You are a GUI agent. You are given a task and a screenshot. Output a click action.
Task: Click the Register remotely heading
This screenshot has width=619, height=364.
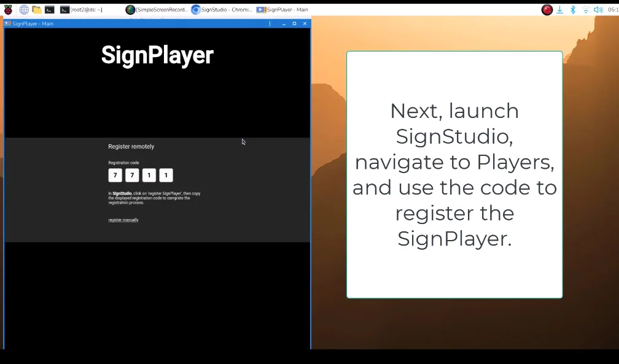click(x=131, y=147)
